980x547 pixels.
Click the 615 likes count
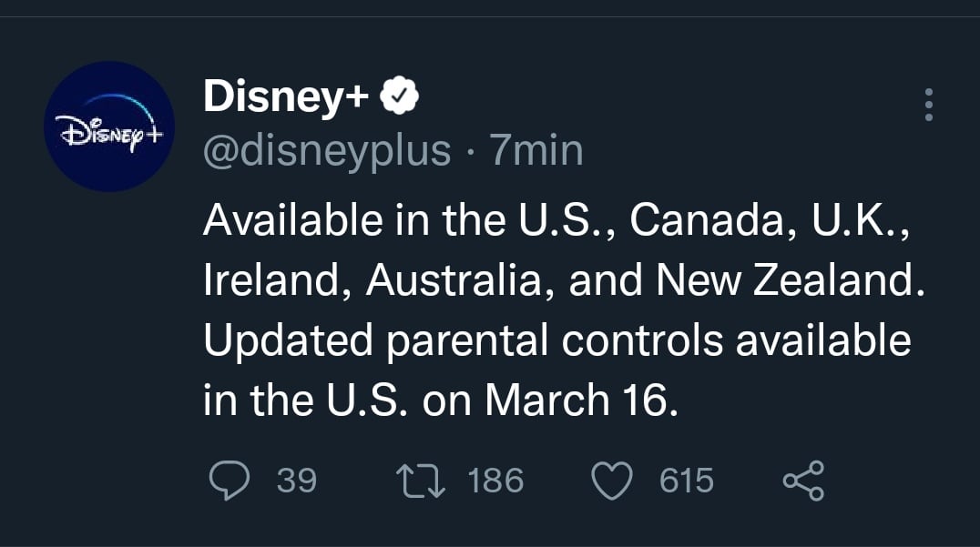click(687, 481)
